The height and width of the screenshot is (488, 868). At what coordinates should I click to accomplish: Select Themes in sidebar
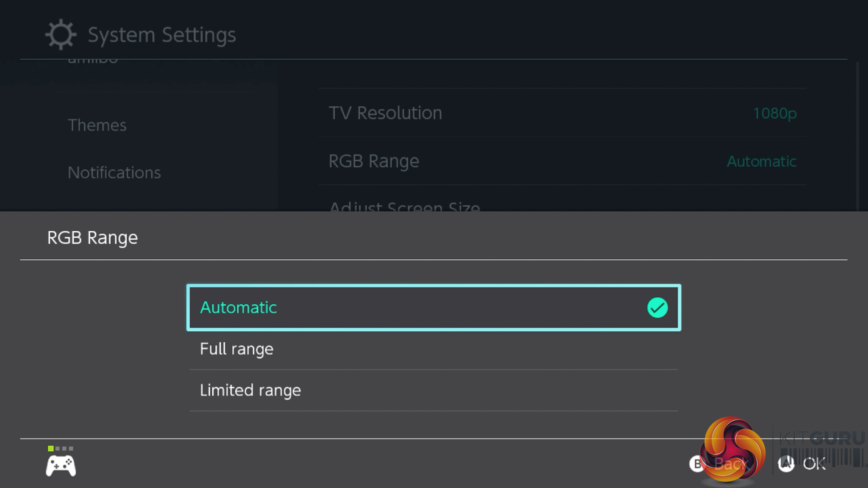[97, 125]
